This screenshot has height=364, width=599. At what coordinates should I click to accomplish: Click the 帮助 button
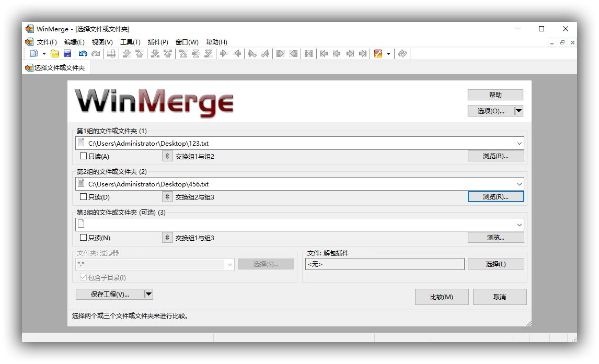point(495,95)
